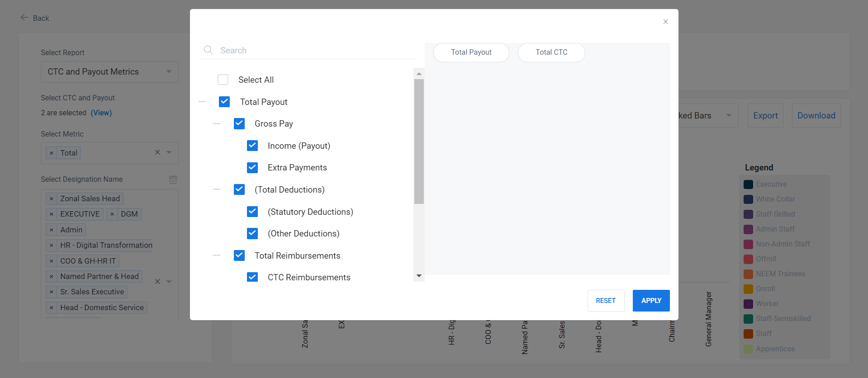The image size is (868, 378).
Task: Click the Executive legend color swatch
Action: (x=748, y=184)
